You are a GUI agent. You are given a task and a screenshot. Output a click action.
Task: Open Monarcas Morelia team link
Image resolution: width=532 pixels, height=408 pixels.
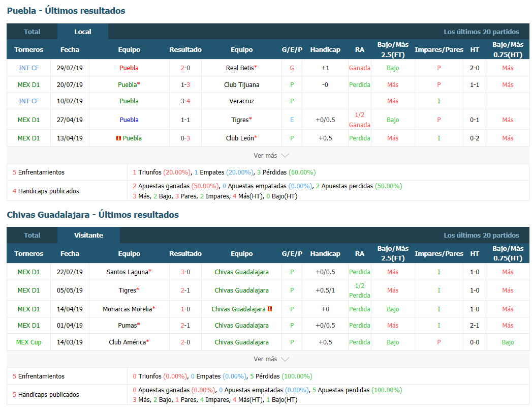pos(127,309)
